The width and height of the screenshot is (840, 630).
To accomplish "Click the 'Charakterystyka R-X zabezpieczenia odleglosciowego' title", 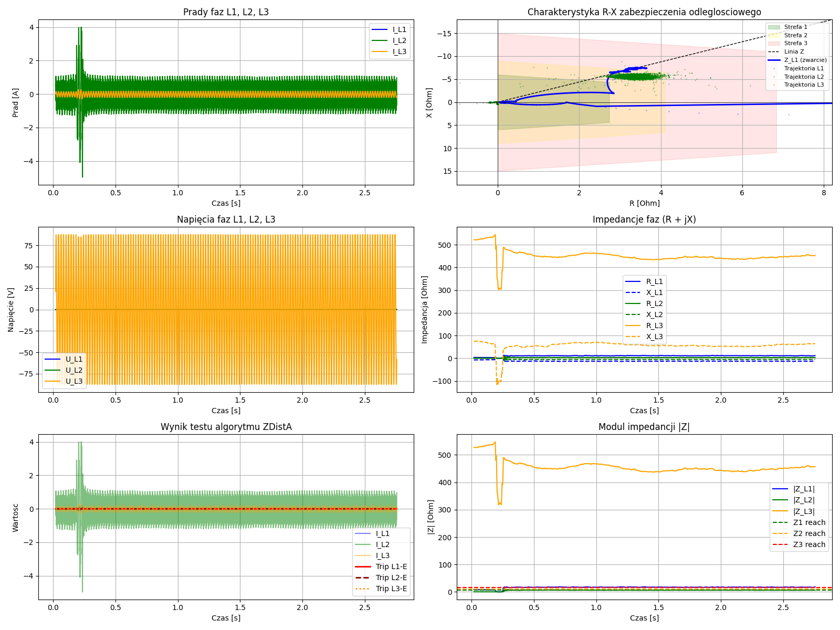I will (644, 12).
